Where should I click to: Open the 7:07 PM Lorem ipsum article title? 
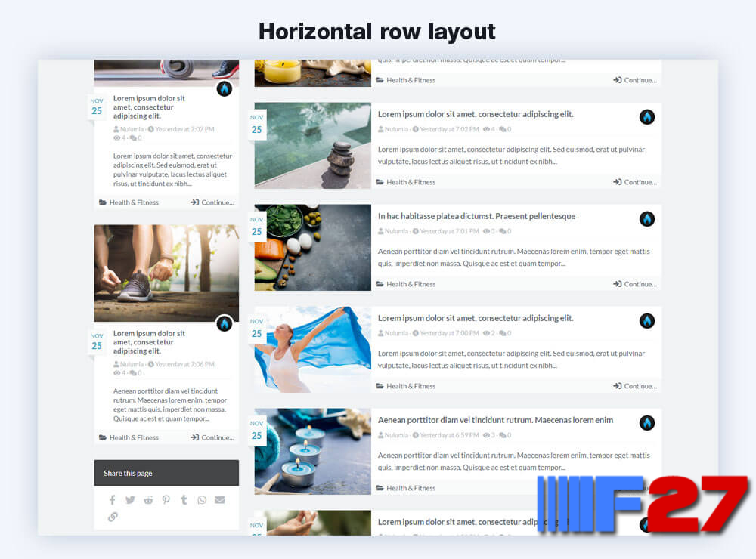(149, 107)
